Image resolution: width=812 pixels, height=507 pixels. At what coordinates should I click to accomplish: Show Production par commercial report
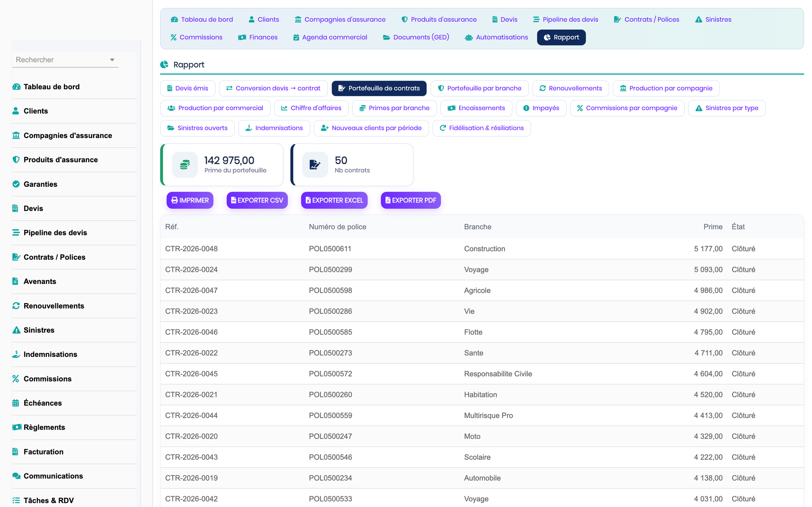(x=215, y=108)
